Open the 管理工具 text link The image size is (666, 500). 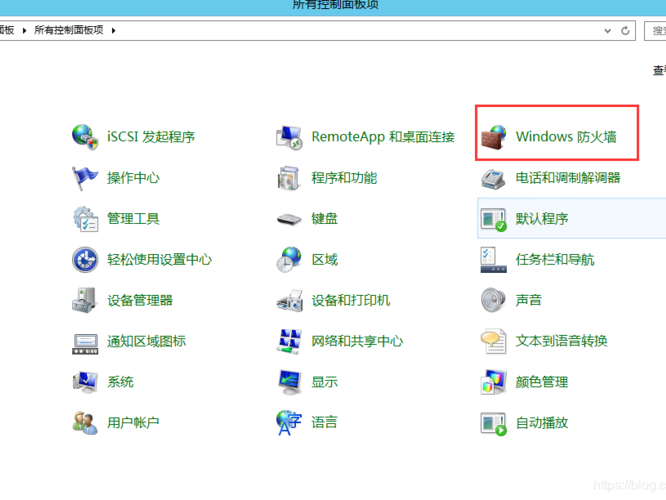(x=133, y=219)
